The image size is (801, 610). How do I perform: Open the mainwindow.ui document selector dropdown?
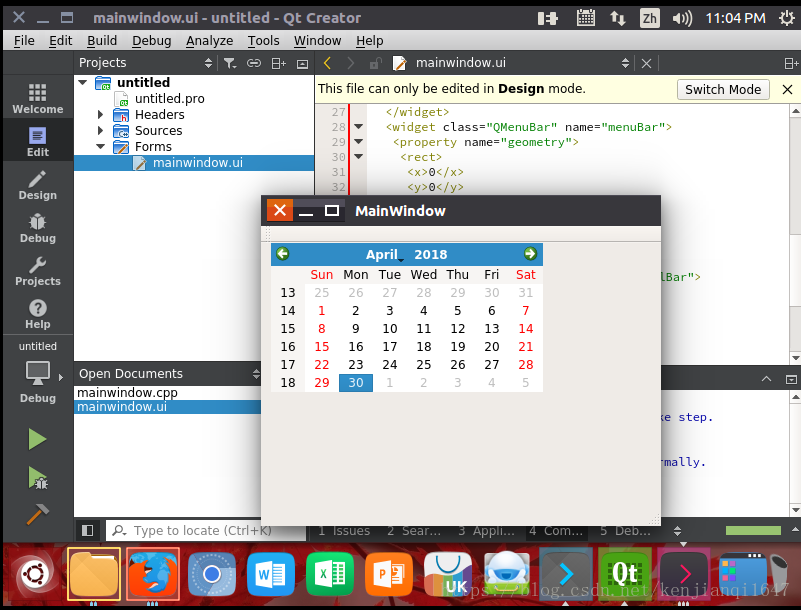[625, 63]
